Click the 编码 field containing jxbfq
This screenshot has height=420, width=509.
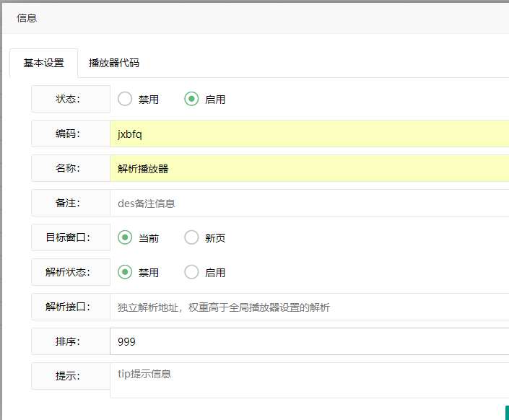[x=309, y=134]
